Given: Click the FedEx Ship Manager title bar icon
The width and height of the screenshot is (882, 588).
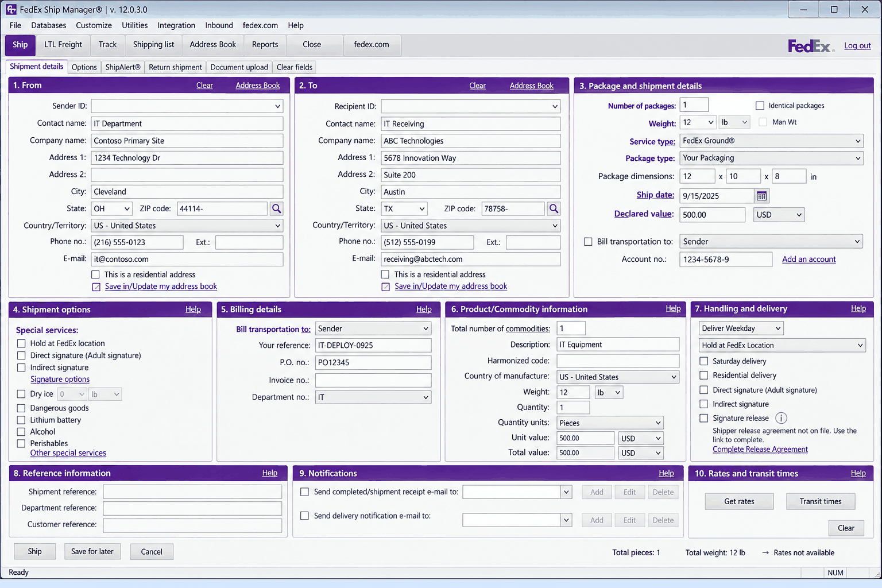Looking at the screenshot, I should 11,9.
